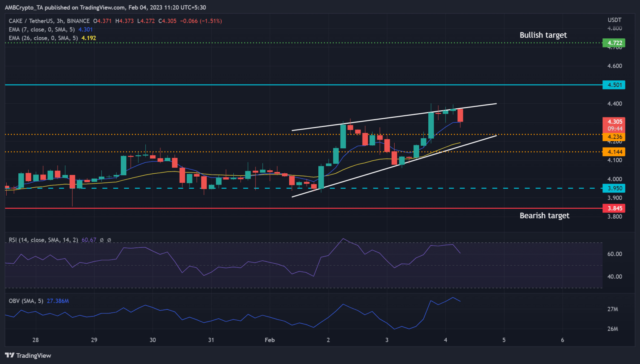Select the EMA 7 indicator legend
The image size is (640, 364).
pos(42,30)
